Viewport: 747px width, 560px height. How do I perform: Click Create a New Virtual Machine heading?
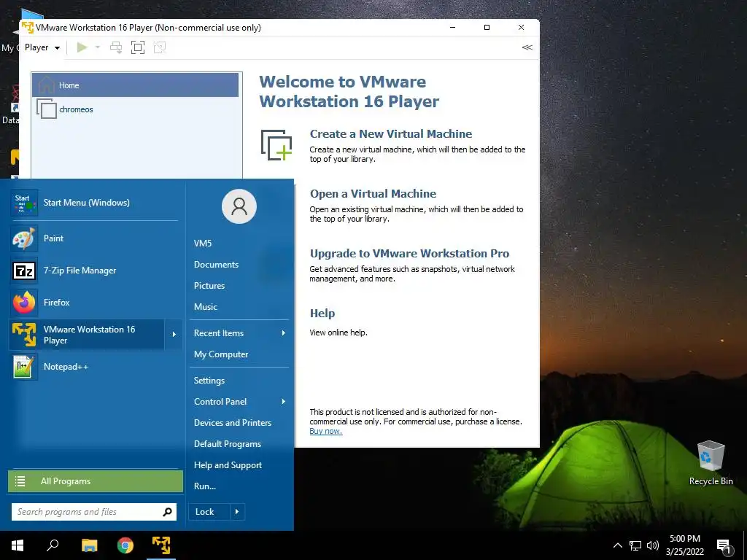click(391, 134)
